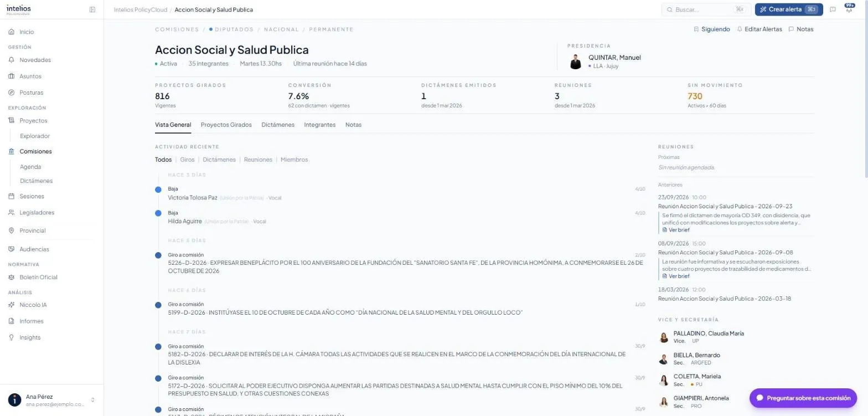The height and width of the screenshot is (416, 868).
Task: Open Insights lightbulb icon
Action: pyautogui.click(x=12, y=337)
